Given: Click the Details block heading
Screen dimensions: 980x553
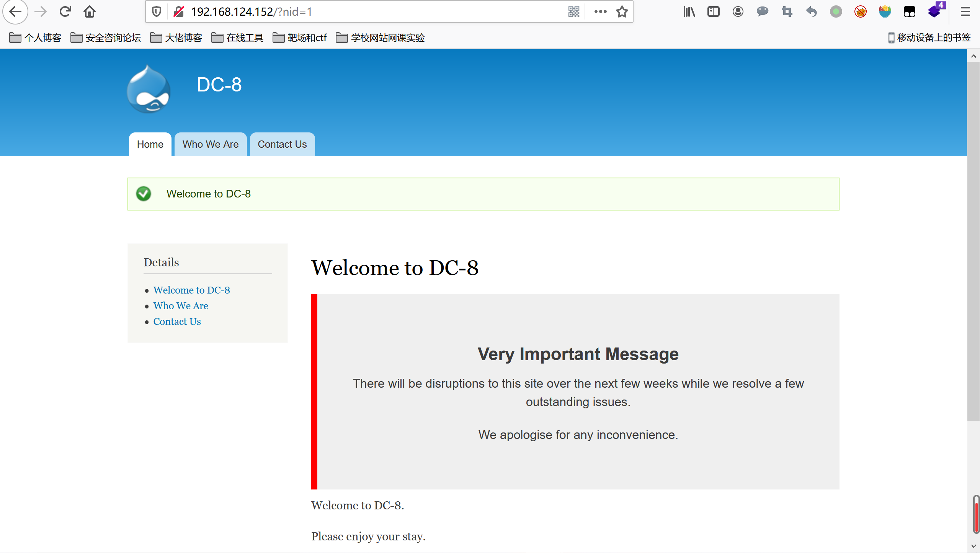Looking at the screenshot, I should [161, 263].
